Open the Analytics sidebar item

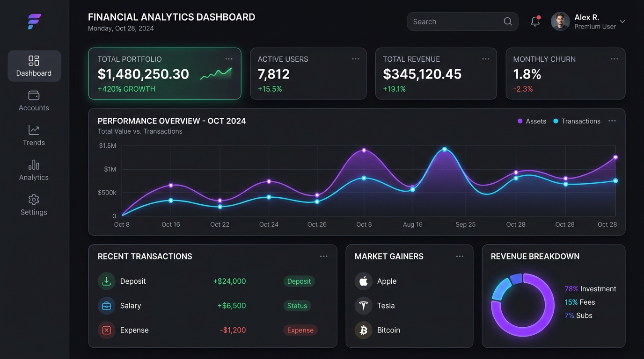point(34,171)
